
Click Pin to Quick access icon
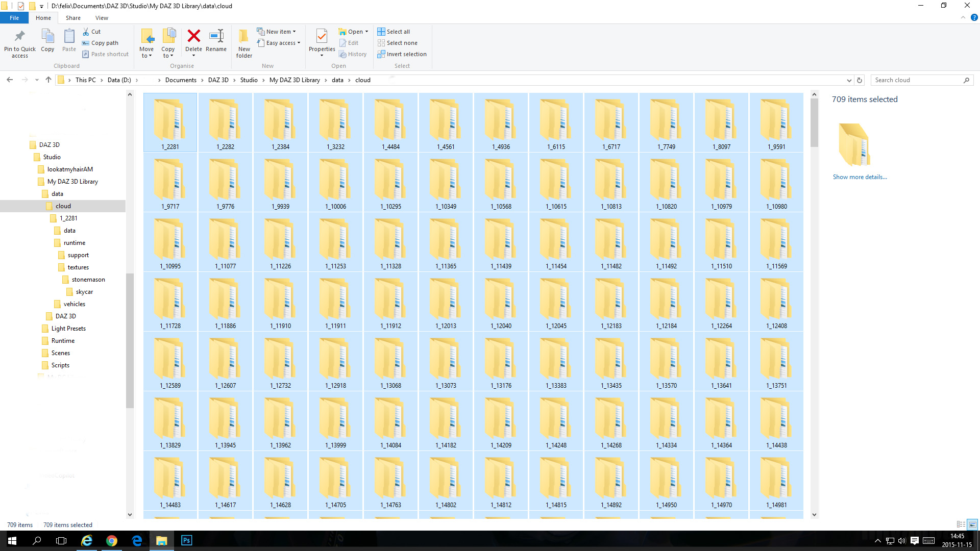pyautogui.click(x=20, y=36)
